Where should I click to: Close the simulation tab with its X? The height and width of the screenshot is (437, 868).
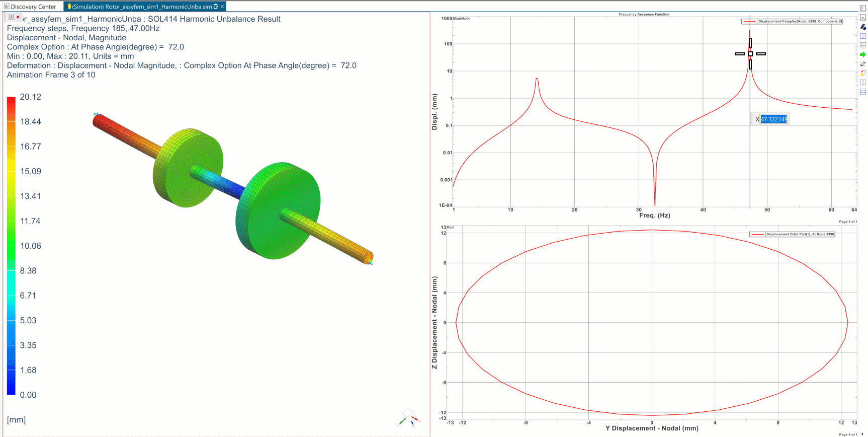pos(222,7)
